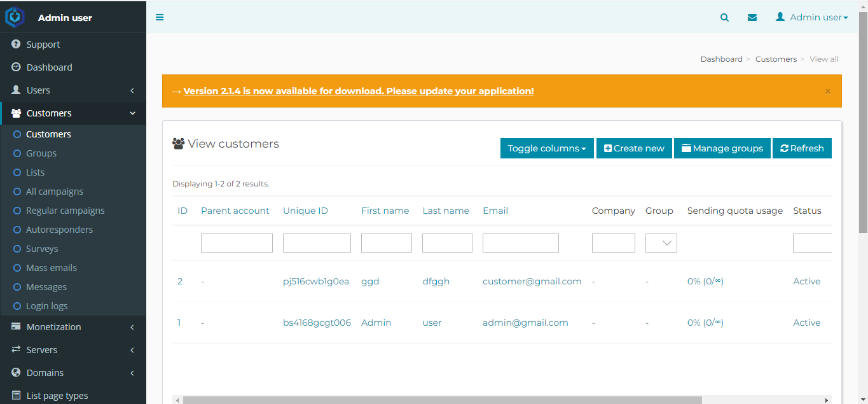Click the Create new button

click(x=633, y=148)
